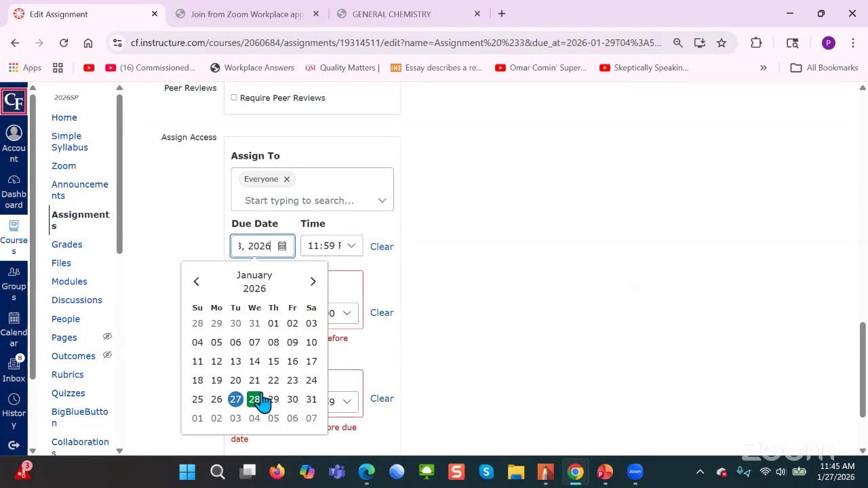Go to previous month in date picker
Image resolution: width=868 pixels, height=488 pixels.
tap(196, 281)
